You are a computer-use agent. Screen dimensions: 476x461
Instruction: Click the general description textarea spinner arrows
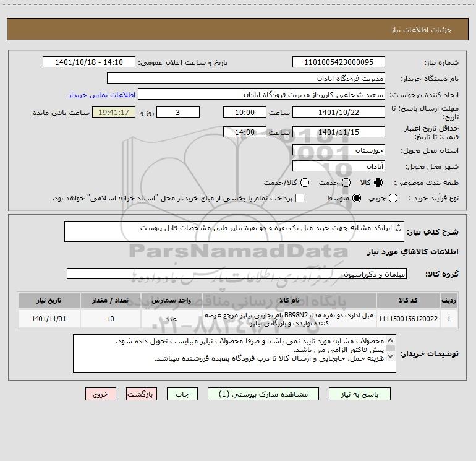(399, 228)
